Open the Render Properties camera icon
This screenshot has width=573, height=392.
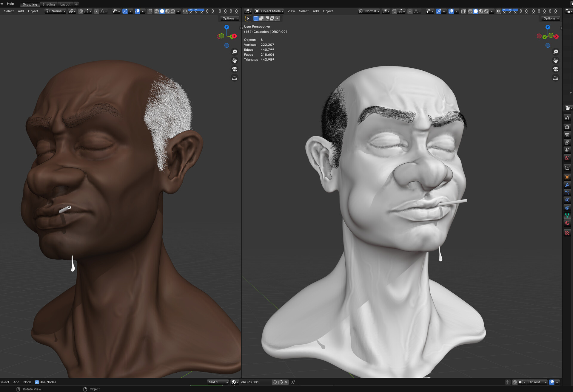(x=567, y=127)
